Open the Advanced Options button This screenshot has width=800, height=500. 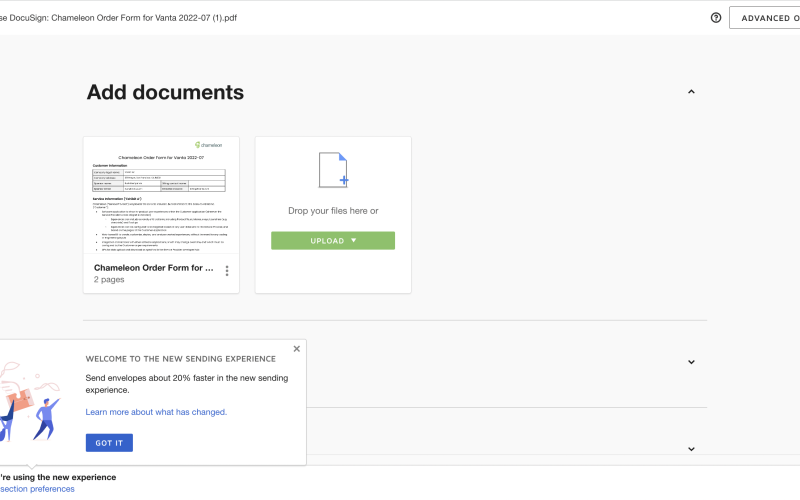pos(765,18)
